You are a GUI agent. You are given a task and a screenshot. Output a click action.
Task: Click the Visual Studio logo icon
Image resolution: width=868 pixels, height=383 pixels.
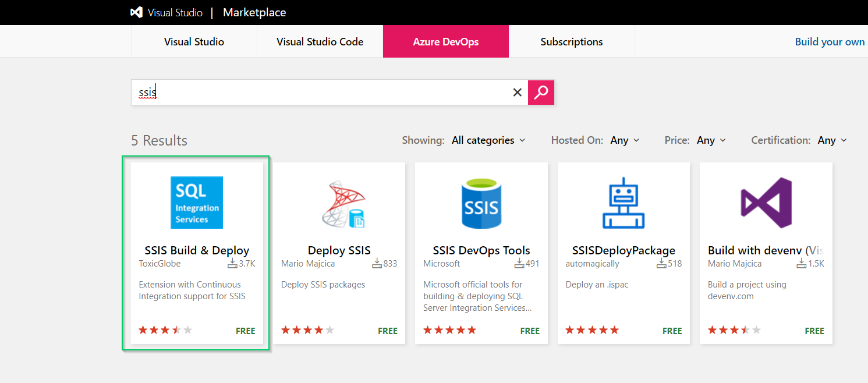pyautogui.click(x=137, y=12)
